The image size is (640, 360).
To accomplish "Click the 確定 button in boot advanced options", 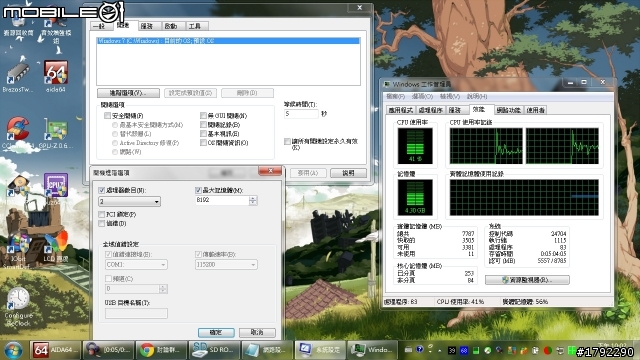I will (216, 333).
